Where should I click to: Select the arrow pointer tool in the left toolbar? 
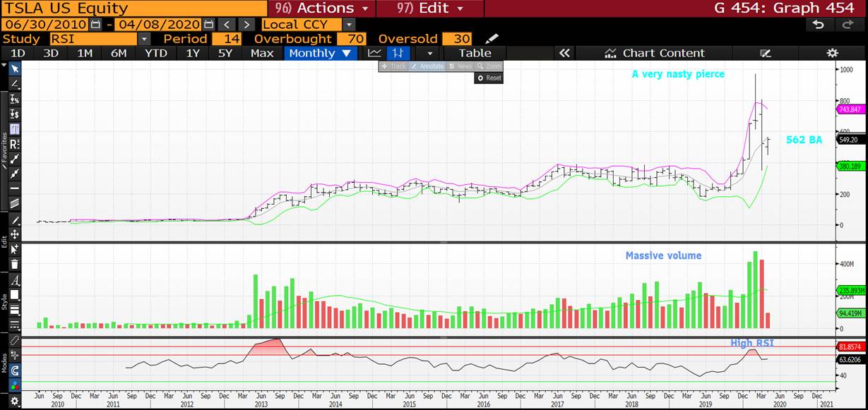click(14, 68)
